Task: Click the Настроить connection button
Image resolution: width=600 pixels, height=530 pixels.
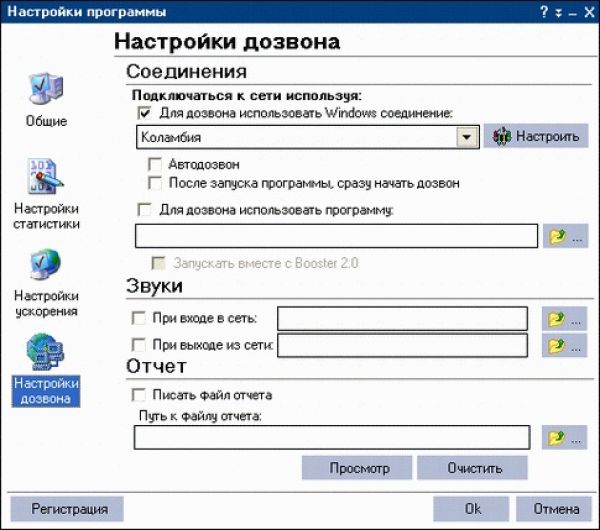Action: (536, 136)
